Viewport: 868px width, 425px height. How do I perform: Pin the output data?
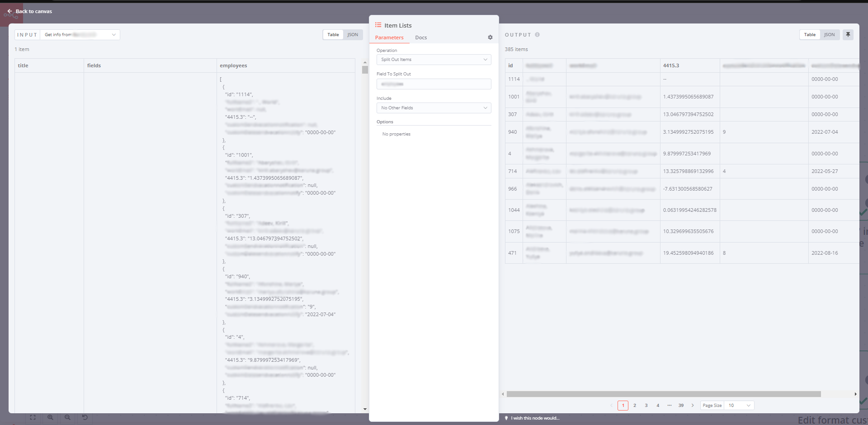pyautogui.click(x=848, y=35)
